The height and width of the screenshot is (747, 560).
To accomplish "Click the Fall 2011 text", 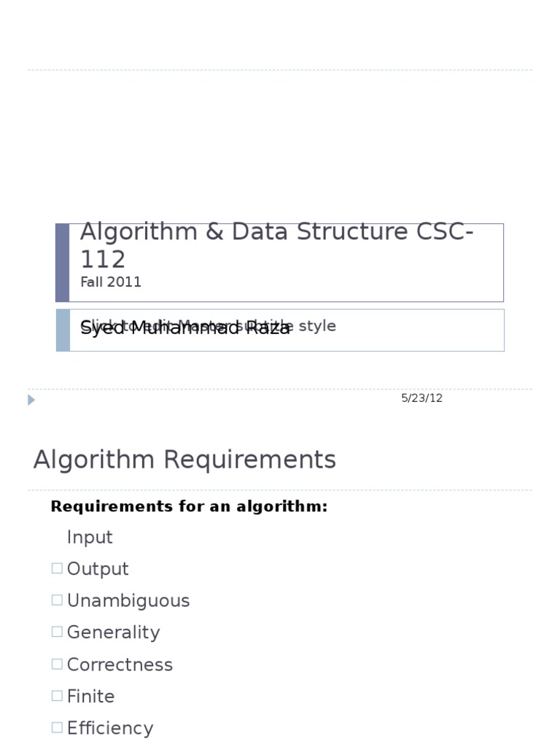I will (111, 282).
